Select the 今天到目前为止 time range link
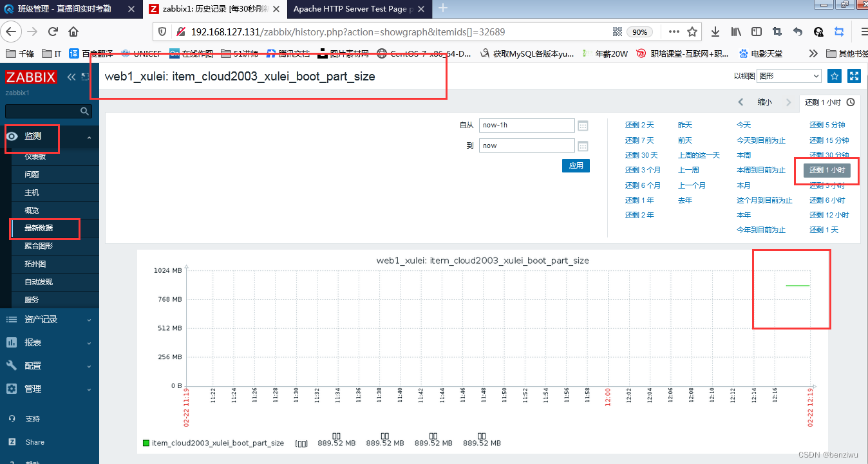Viewport: 868px width, 464px height. click(x=761, y=140)
